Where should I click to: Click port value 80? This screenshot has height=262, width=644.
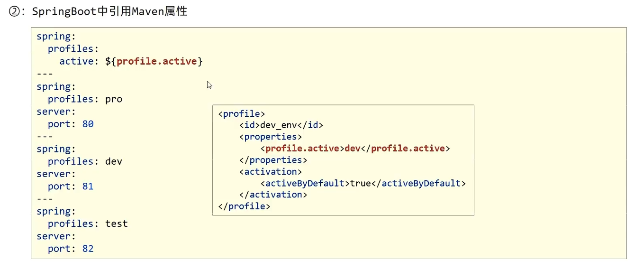88,124
